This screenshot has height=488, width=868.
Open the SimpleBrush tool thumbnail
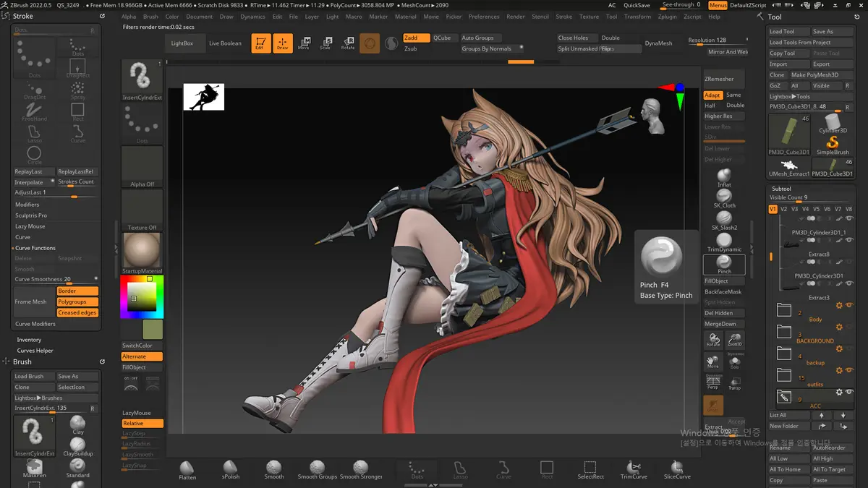tap(833, 143)
